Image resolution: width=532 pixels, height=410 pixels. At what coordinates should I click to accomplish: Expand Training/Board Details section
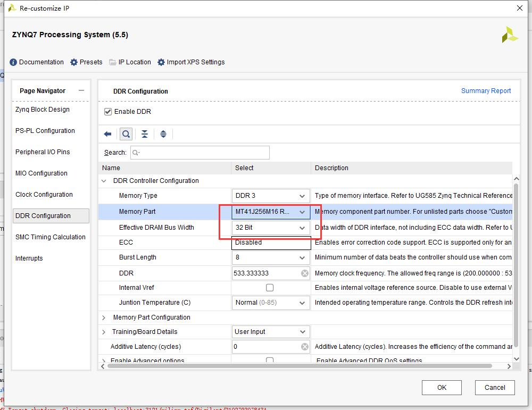[x=104, y=332]
